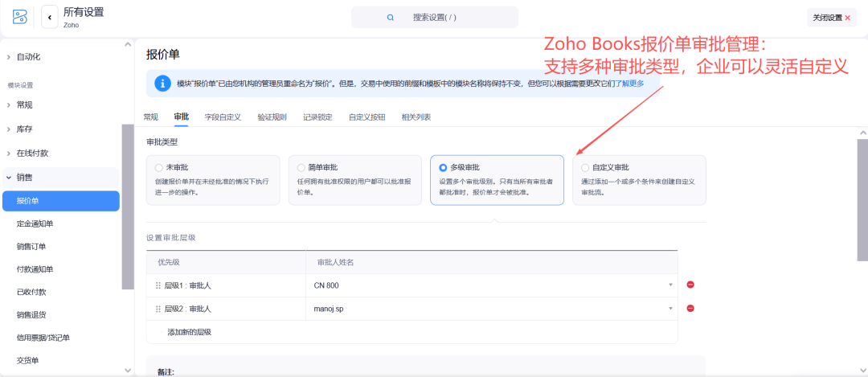This screenshot has height=377, width=868.
Task: Click 添加新的层级 to add a level
Action: point(190,332)
